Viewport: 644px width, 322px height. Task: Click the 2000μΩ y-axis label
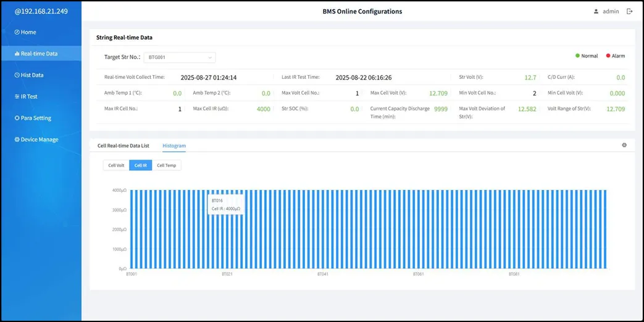(119, 229)
